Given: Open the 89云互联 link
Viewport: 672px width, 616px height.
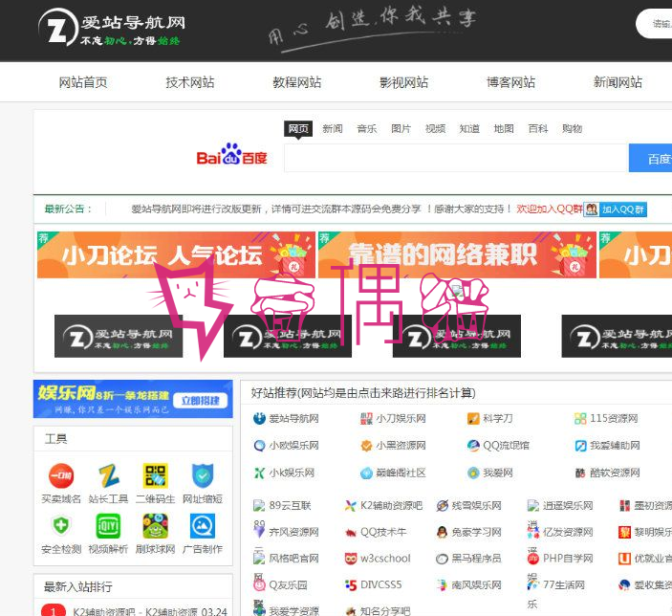Looking at the screenshot, I should coord(290,506).
